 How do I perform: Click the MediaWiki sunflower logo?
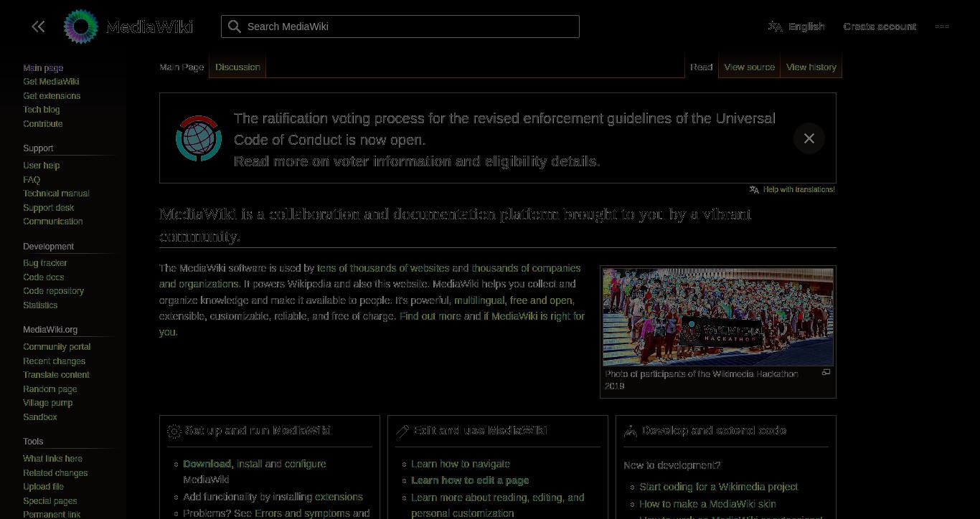pos(81,27)
